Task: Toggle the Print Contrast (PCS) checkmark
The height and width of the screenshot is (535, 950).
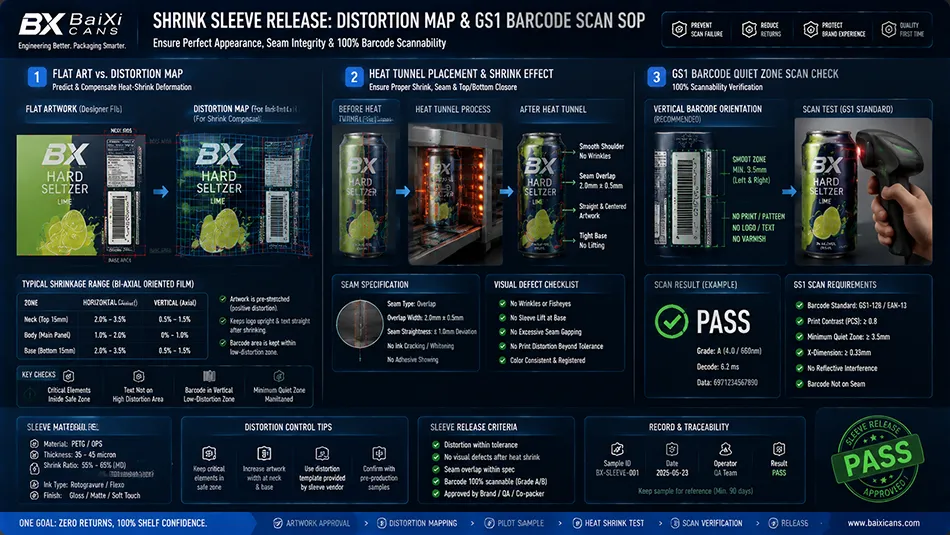Action: (799, 321)
